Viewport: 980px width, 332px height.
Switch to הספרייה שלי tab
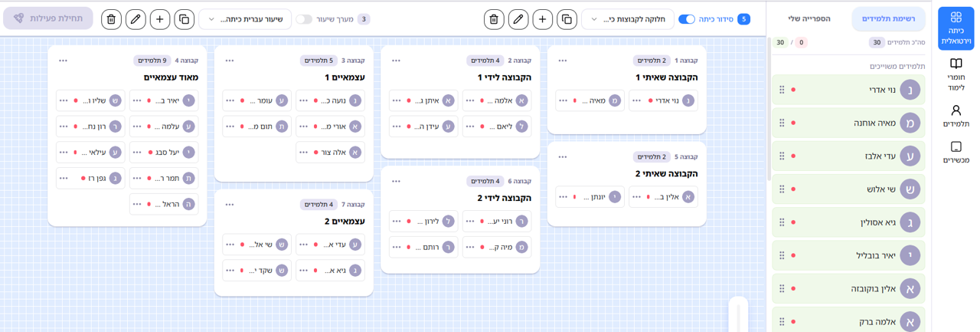[x=808, y=18]
